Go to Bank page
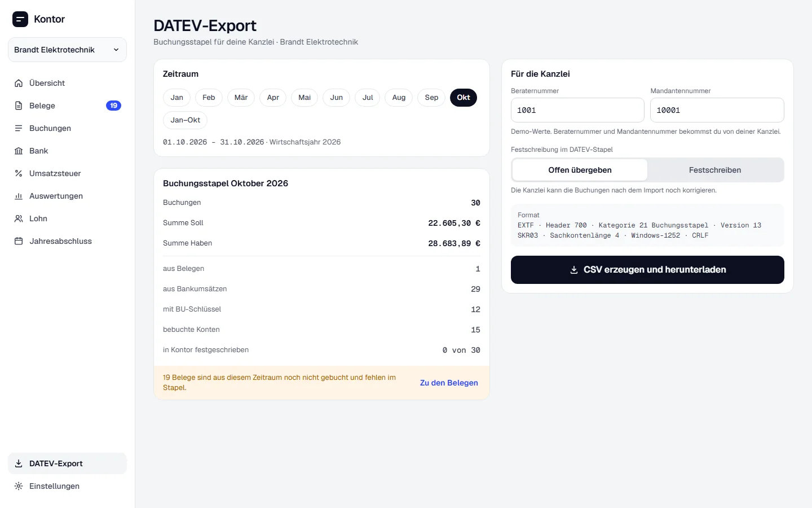The image size is (812, 508). [x=67, y=151]
